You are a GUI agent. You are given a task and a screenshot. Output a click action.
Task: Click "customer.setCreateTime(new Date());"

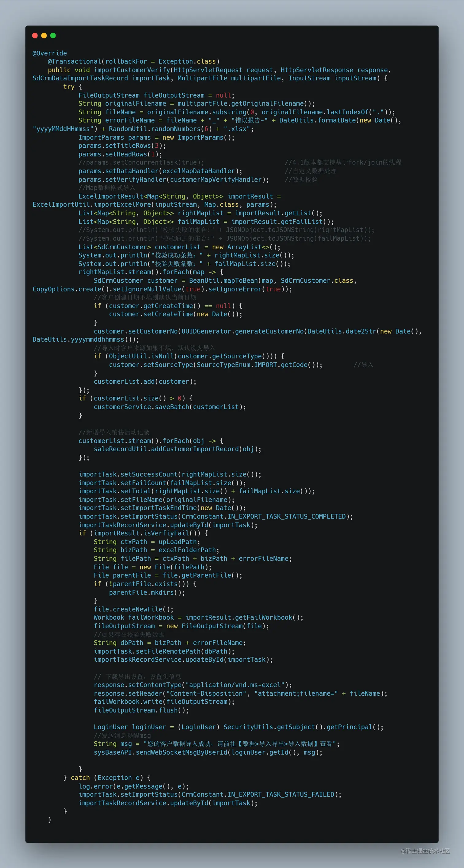tap(175, 314)
